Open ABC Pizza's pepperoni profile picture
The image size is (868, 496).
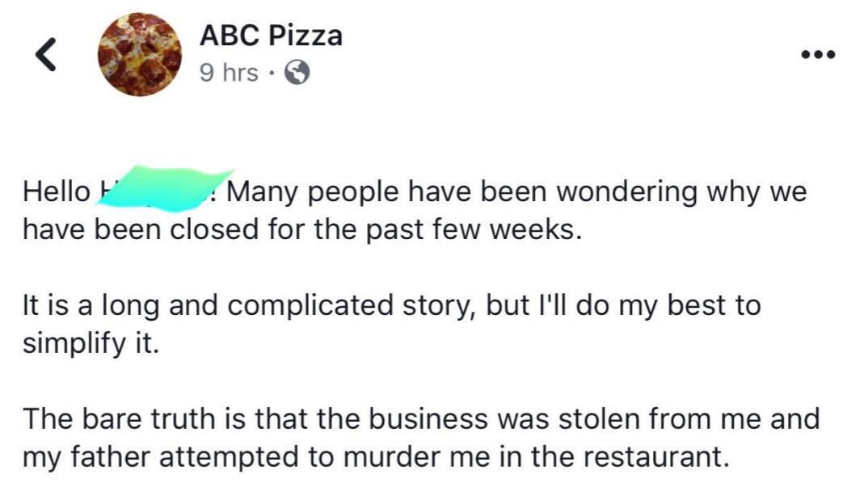tap(140, 55)
